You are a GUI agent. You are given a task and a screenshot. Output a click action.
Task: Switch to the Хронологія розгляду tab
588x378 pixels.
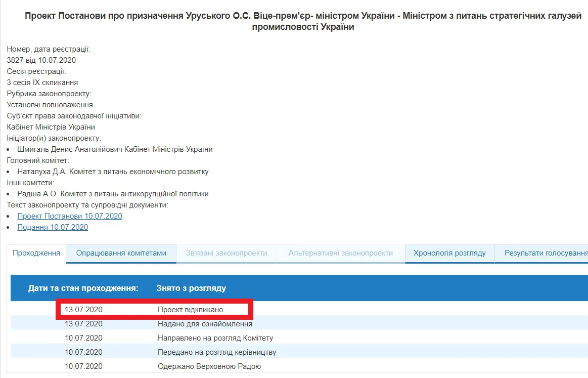coord(449,253)
